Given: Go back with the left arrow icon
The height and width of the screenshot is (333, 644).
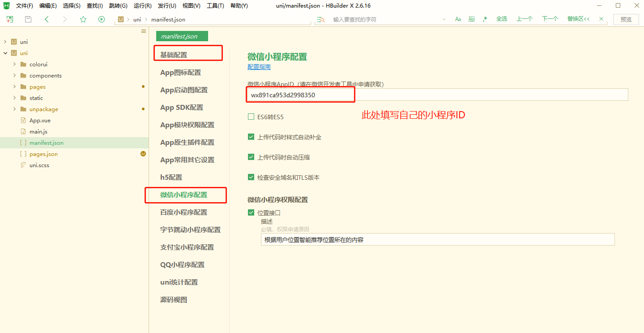Looking at the screenshot, I should pos(47,19).
